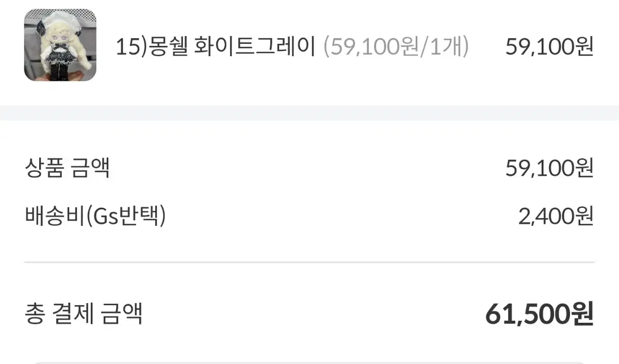Click the 59,100원 value in 상품 금액 row

(x=549, y=168)
